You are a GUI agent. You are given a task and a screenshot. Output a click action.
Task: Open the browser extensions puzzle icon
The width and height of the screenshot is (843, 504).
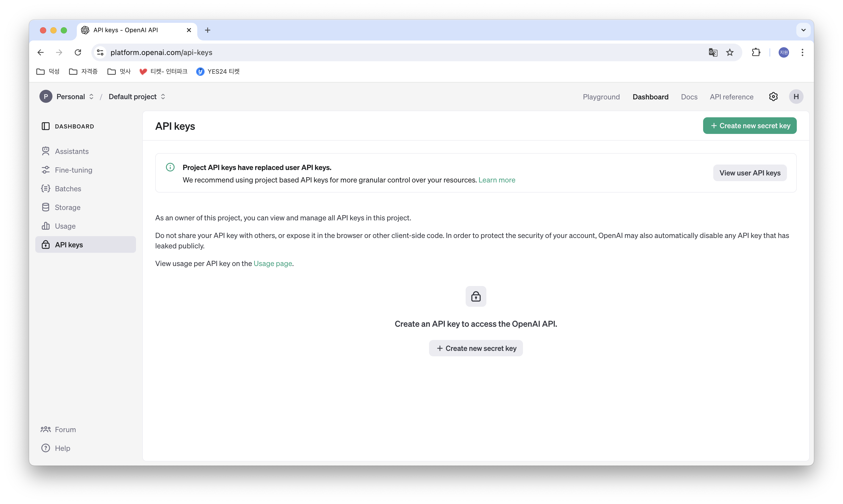[756, 53]
